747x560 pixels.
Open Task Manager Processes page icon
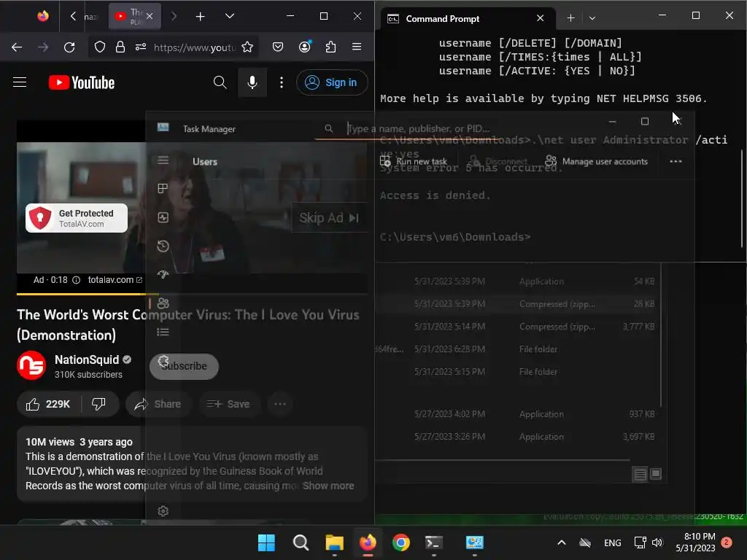click(x=163, y=189)
